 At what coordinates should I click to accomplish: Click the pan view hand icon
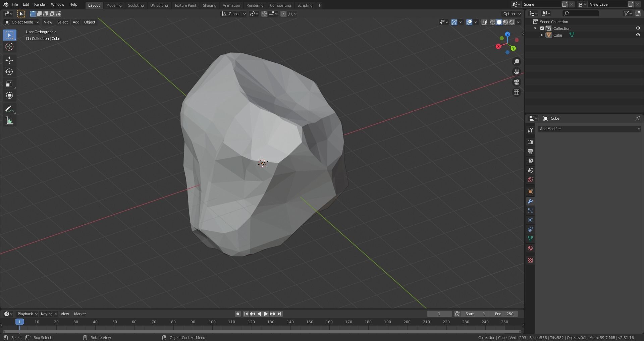click(x=517, y=72)
